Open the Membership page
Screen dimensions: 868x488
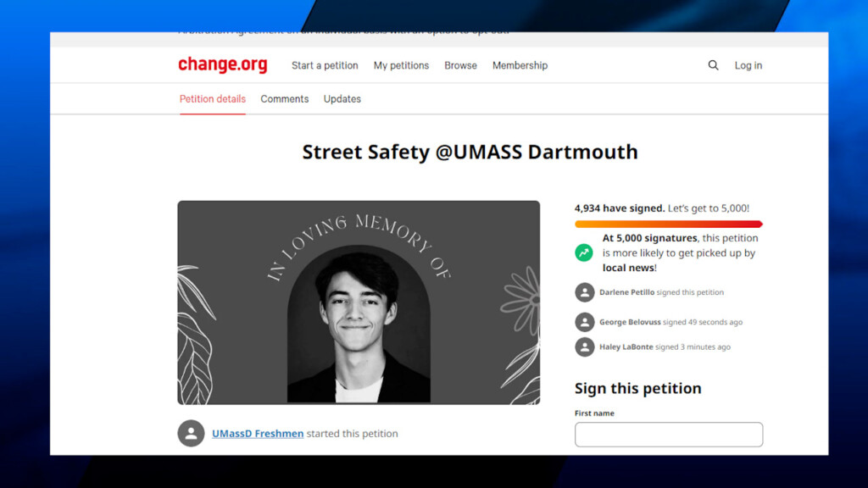(x=520, y=65)
